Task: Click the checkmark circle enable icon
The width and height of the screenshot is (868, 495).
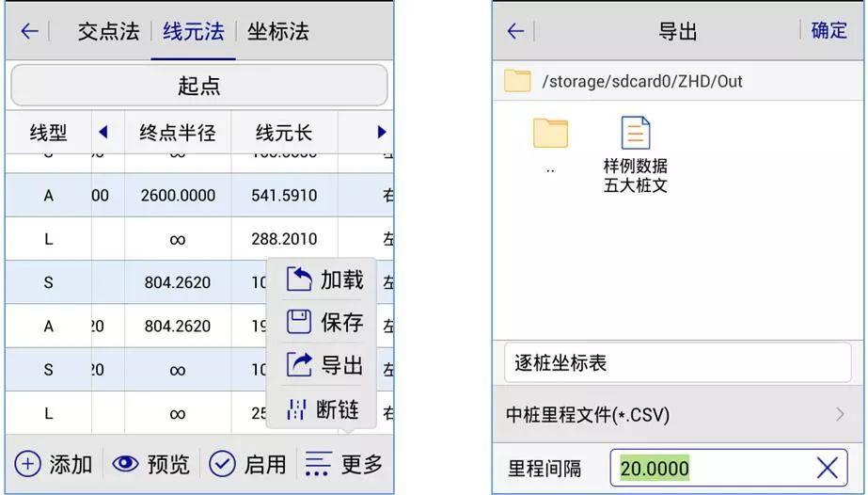Action: pos(223,463)
